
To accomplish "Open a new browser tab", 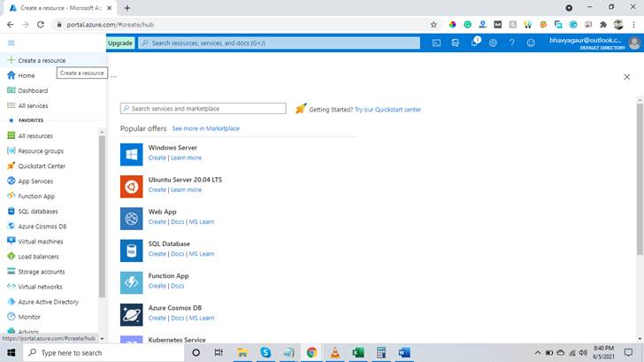I will pyautogui.click(x=126, y=8).
